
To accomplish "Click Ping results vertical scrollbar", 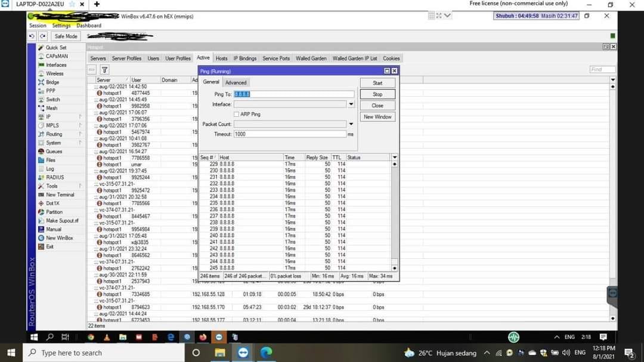I will pyautogui.click(x=395, y=216).
